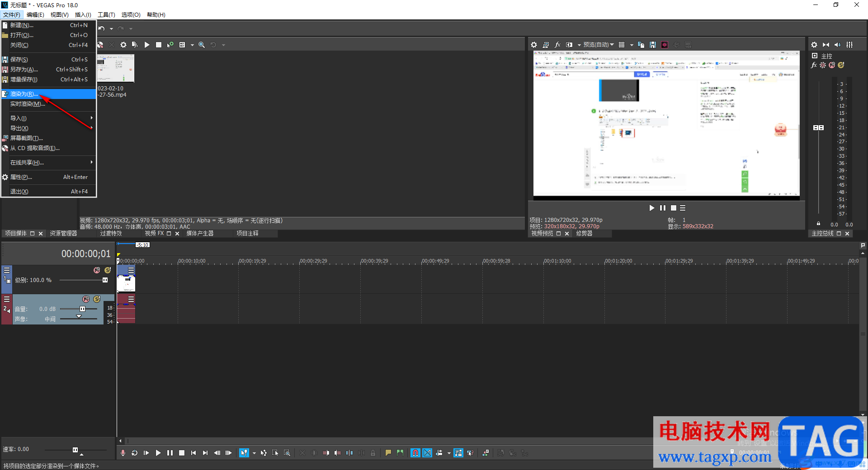Image resolution: width=868 pixels, height=470 pixels.
Task: Toggle preview overlays grid icon
Action: (x=622, y=45)
